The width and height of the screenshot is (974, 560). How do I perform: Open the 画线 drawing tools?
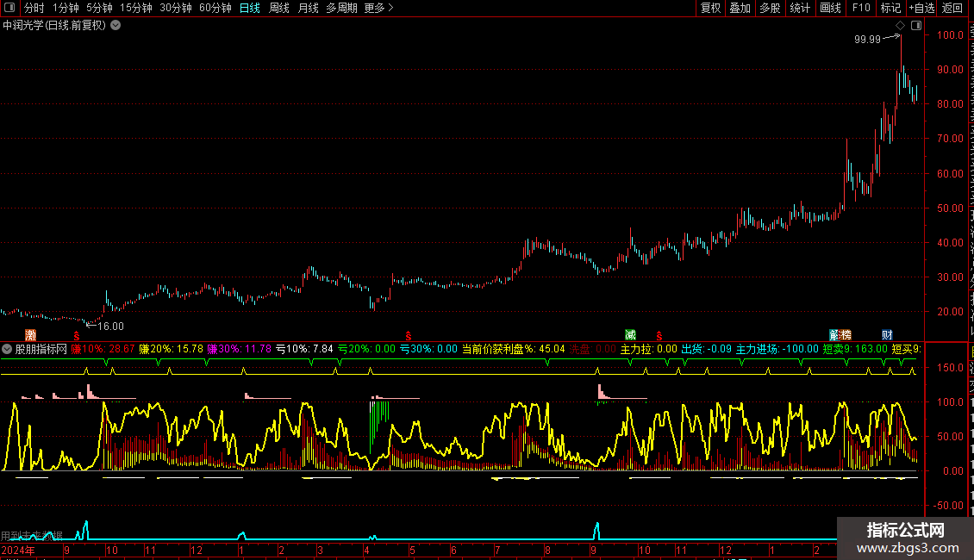click(831, 8)
